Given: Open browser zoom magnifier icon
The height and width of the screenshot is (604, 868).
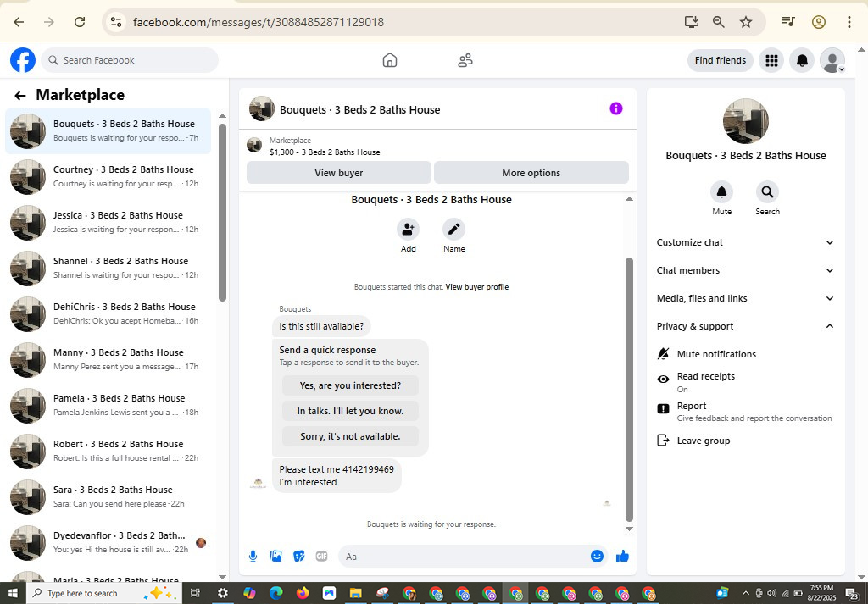Looking at the screenshot, I should pyautogui.click(x=719, y=22).
